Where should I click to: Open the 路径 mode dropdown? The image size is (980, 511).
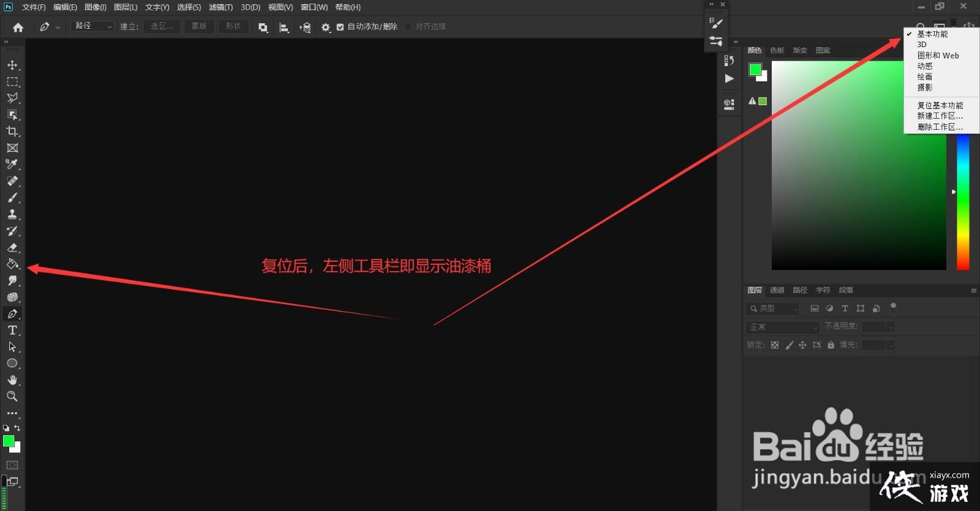(92, 26)
